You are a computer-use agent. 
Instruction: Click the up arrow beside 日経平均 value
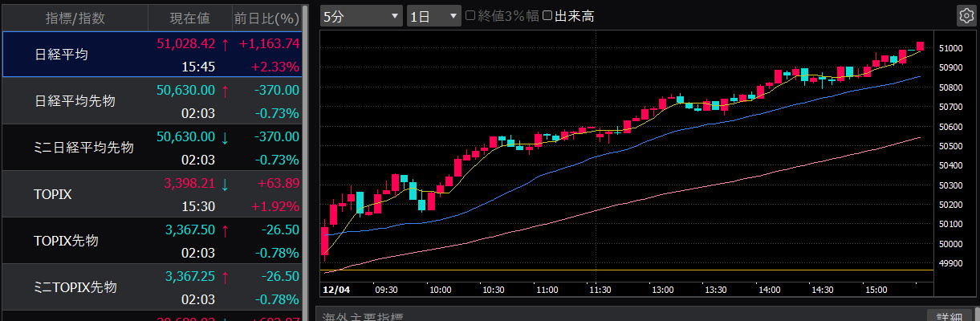225,44
